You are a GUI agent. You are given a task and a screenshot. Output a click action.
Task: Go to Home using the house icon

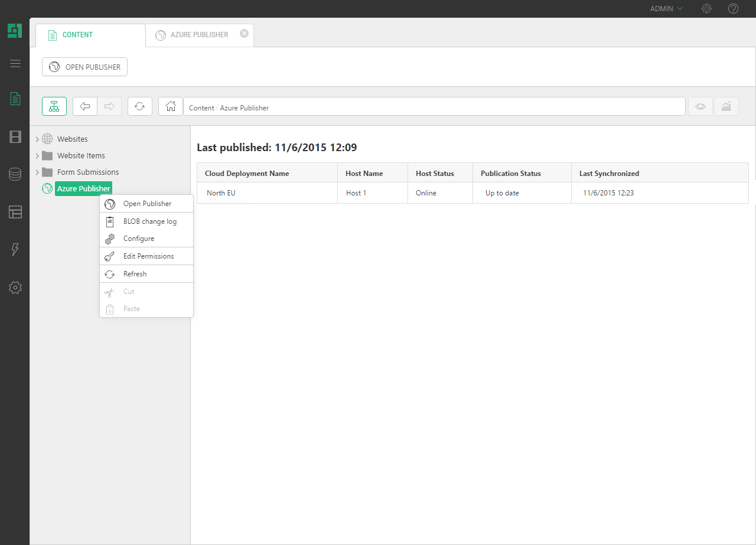point(171,106)
